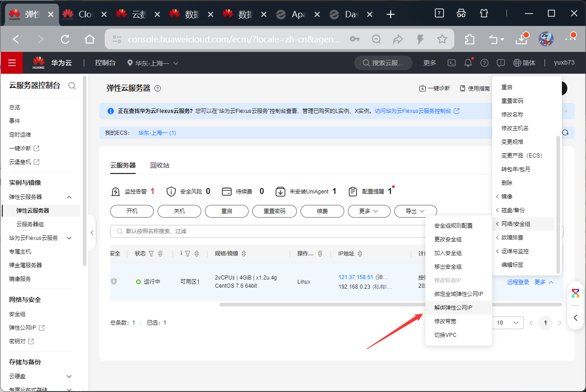Collapse the left sidebar handle
The width and height of the screenshot is (586, 392).
pyautogui.click(x=92, y=233)
